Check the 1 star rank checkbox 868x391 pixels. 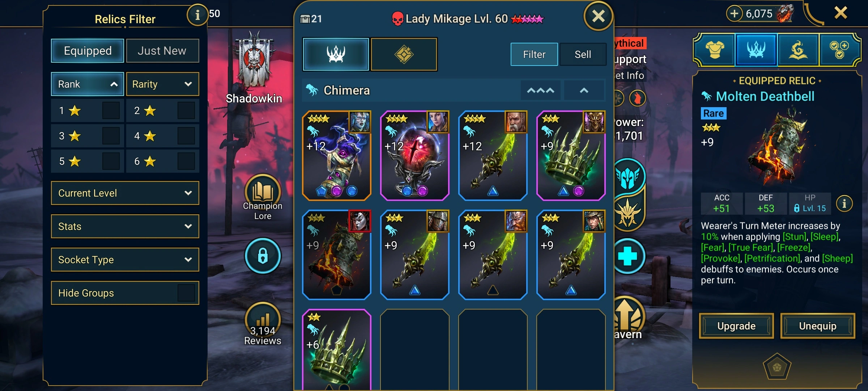pos(111,110)
